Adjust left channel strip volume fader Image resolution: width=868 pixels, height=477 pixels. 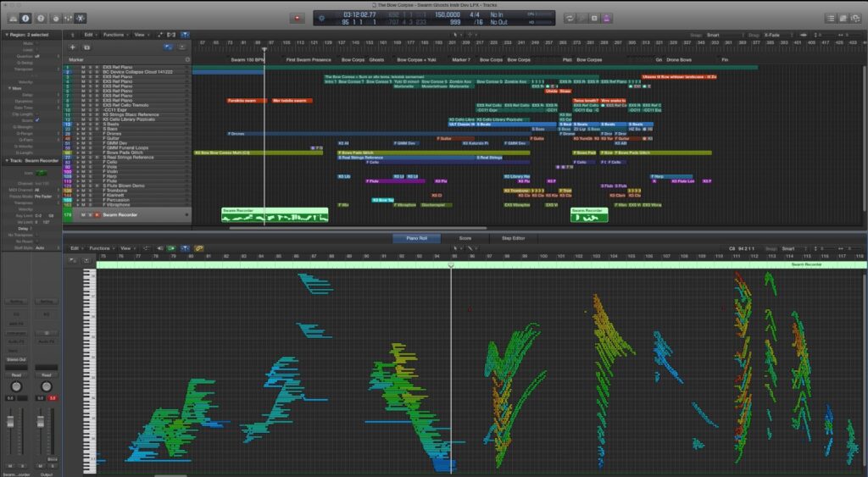tap(10, 422)
